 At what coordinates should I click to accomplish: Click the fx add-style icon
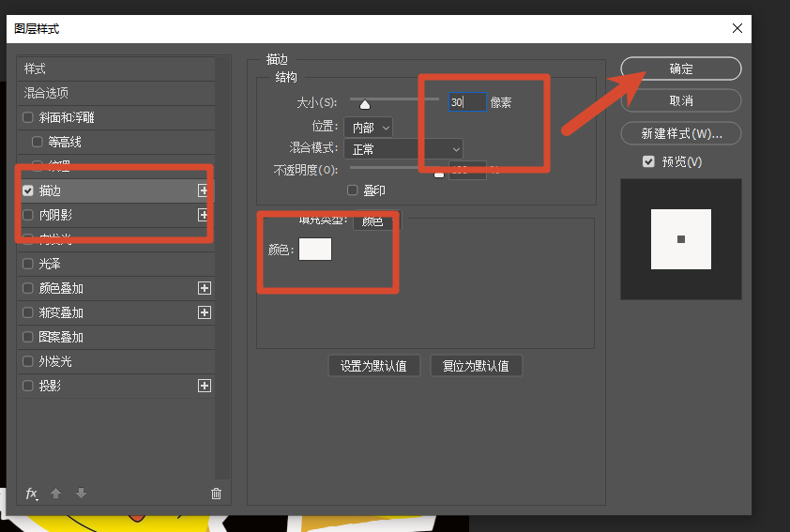(x=32, y=494)
